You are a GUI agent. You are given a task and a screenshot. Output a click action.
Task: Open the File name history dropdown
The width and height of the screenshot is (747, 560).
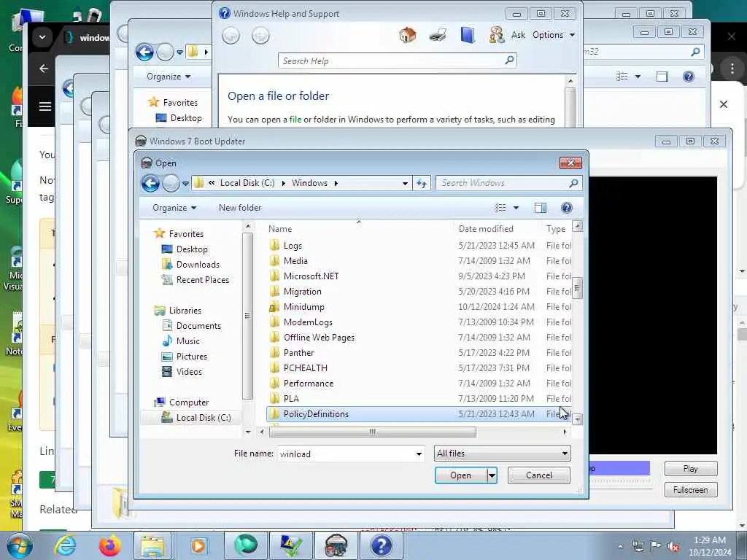point(419,454)
